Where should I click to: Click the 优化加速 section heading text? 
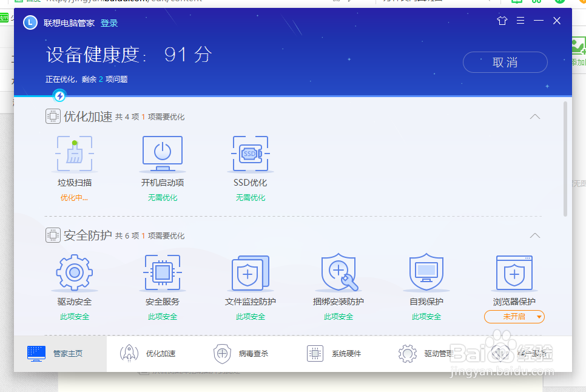[88, 117]
